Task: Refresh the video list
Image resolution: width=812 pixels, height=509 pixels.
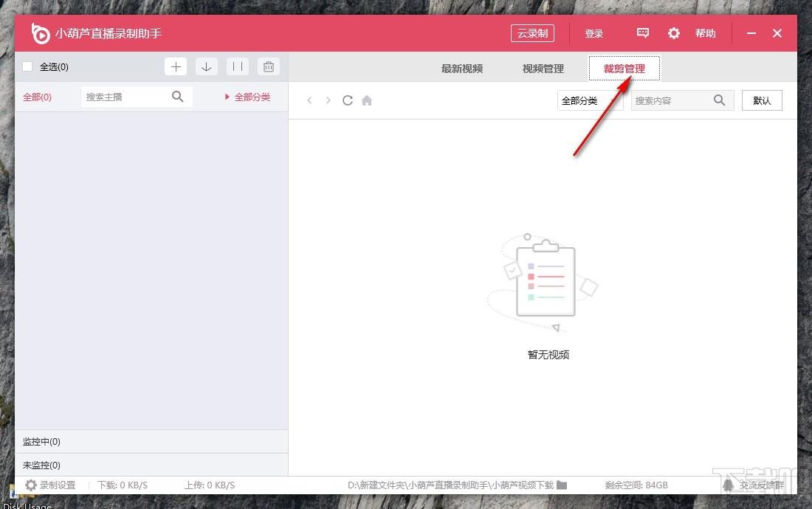Action: [x=348, y=100]
